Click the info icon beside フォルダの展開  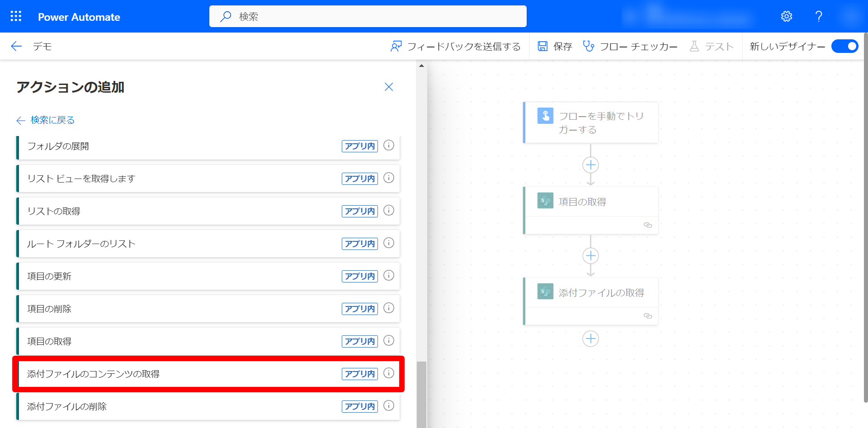[388, 146]
